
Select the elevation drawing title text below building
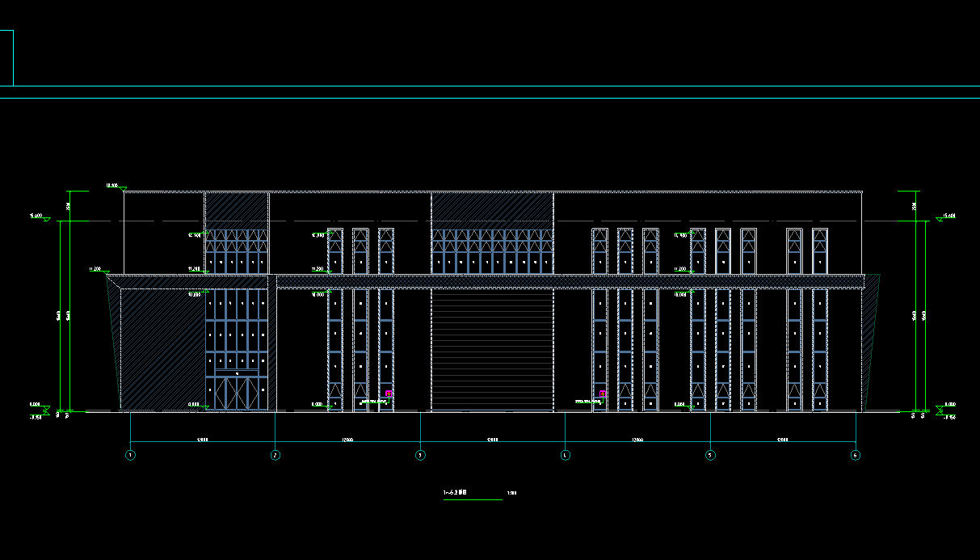pos(456,492)
